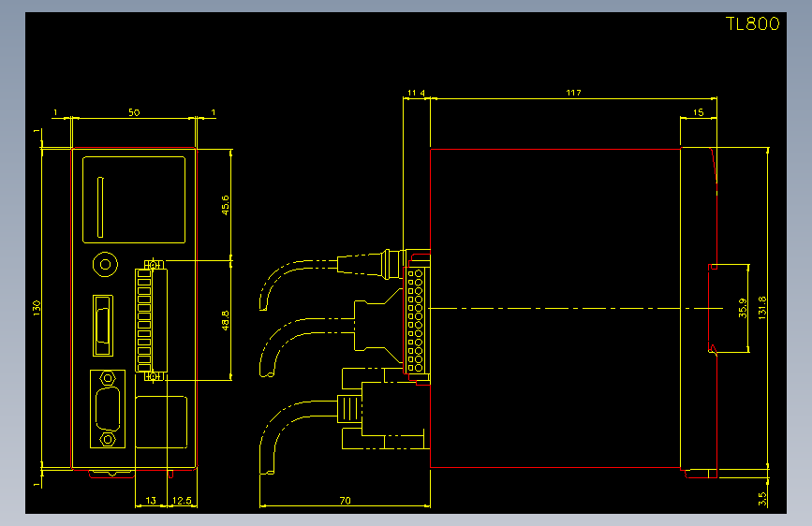Click the TL800 title label
Screen dimensions: 812x526
pyautogui.click(x=752, y=23)
